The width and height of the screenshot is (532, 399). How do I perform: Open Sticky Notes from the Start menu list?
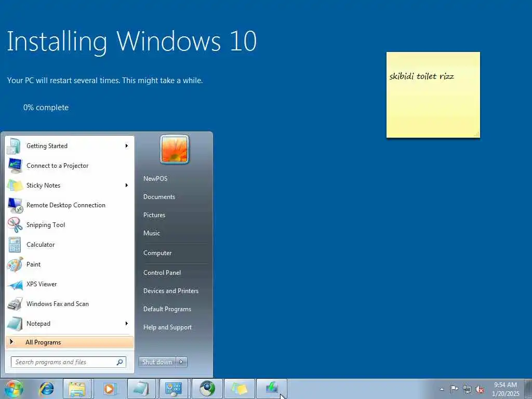tap(70, 185)
